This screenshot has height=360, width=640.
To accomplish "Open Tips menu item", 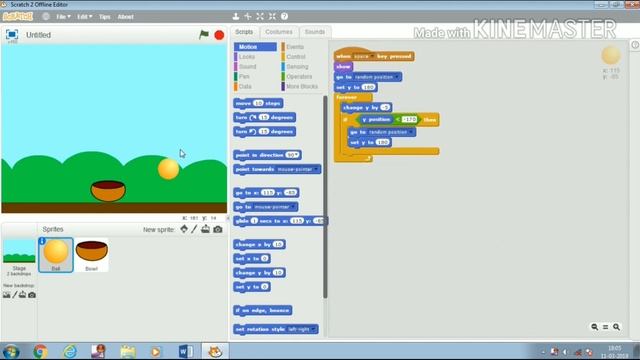I will click(104, 17).
